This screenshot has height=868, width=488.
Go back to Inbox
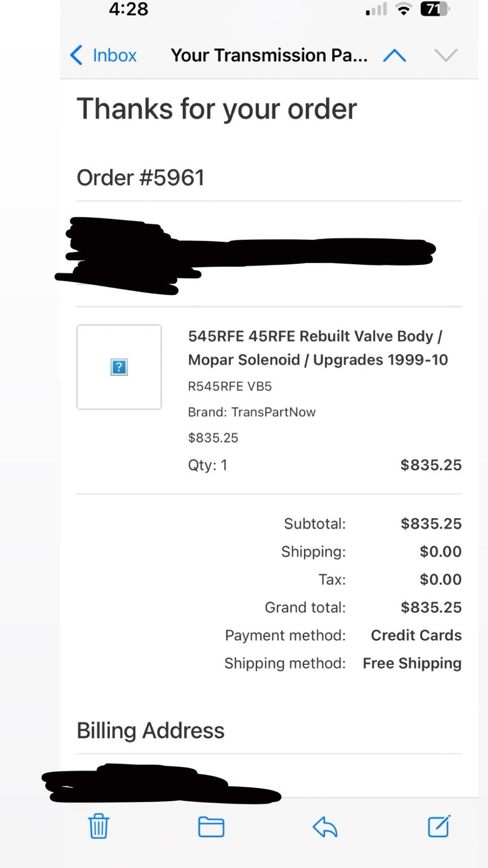114,55
